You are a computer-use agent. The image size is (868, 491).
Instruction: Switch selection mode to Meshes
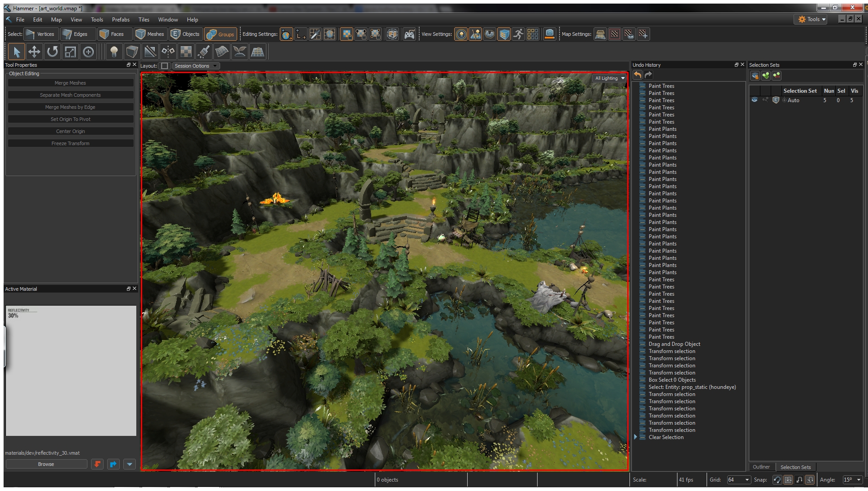(150, 34)
